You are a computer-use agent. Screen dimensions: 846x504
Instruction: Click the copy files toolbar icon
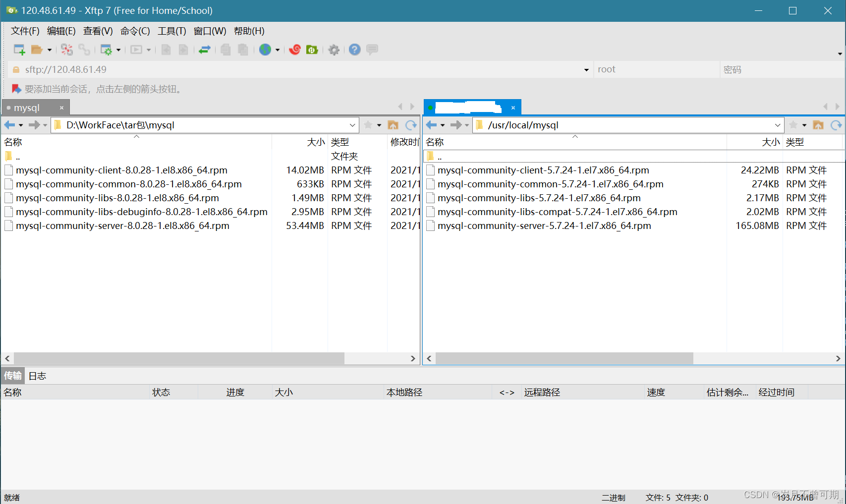pos(226,50)
